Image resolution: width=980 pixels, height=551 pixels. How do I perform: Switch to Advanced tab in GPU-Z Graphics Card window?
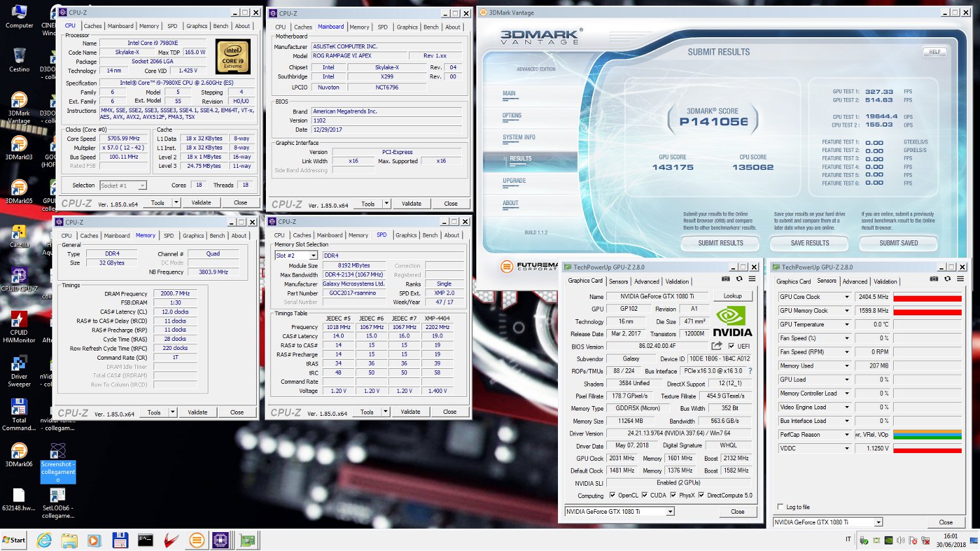coord(647,281)
